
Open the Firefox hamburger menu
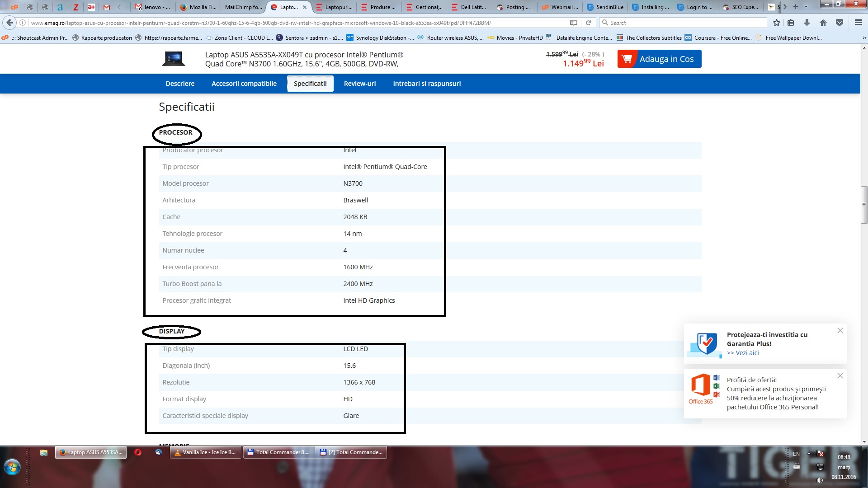[x=858, y=23]
